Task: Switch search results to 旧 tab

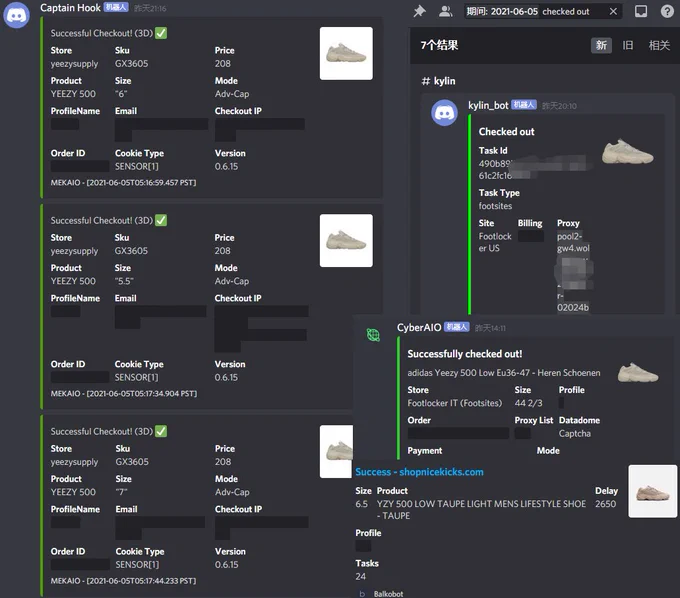Action: [x=628, y=45]
